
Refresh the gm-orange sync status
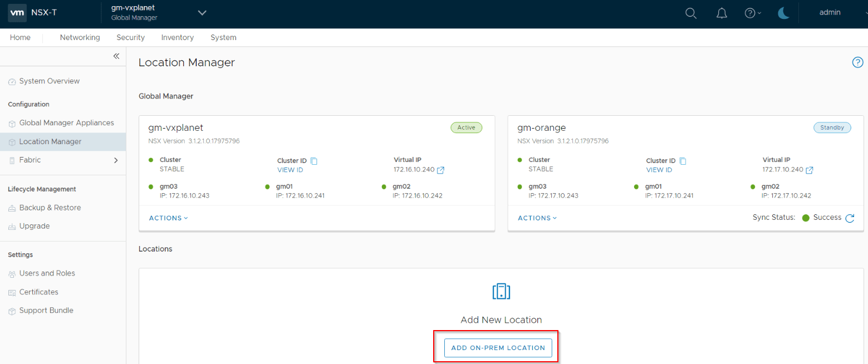click(850, 218)
